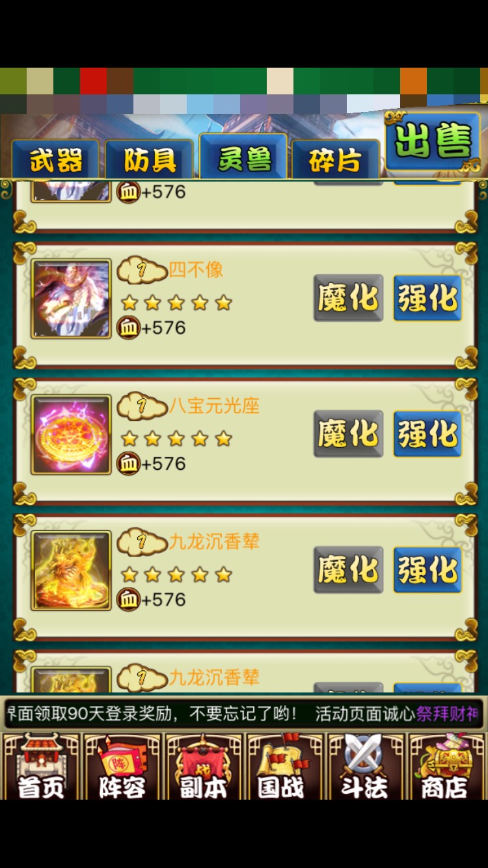
Task: Click 强化 for 八宝元光座
Action: pos(427,434)
